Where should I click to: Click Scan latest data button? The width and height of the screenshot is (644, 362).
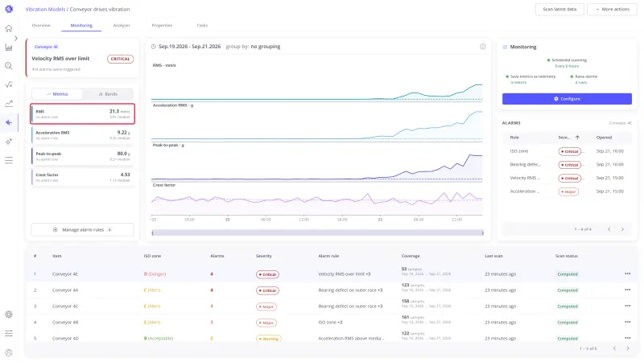559,9
